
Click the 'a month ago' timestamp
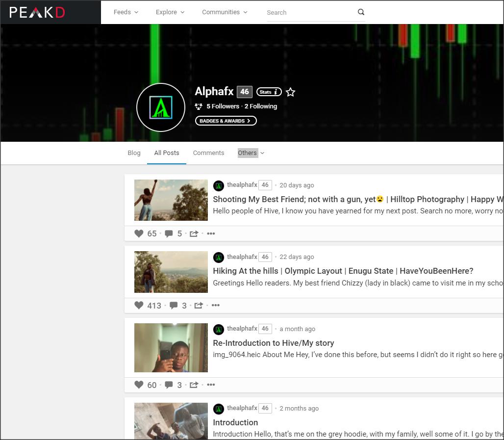click(x=297, y=329)
